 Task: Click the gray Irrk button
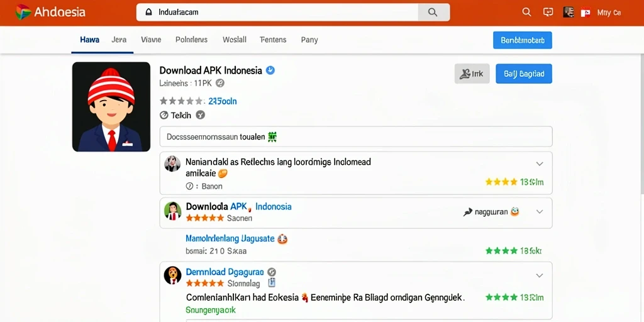click(472, 74)
